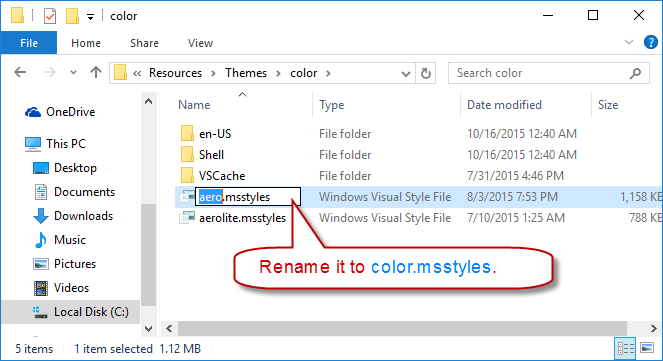Image resolution: width=663 pixels, height=361 pixels.
Task: Click Themes in the address breadcrumb
Action: pos(246,73)
